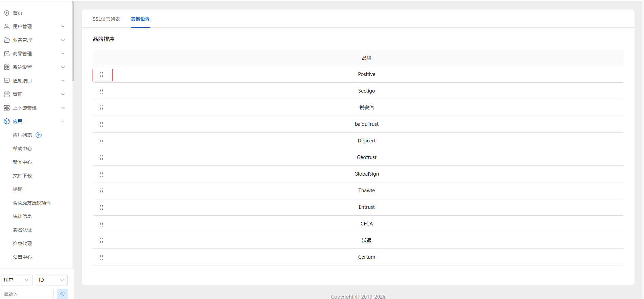Image resolution: width=644 pixels, height=299 pixels.
Task: Click the folder icon beside 业务管理
Action: [x=7, y=40]
